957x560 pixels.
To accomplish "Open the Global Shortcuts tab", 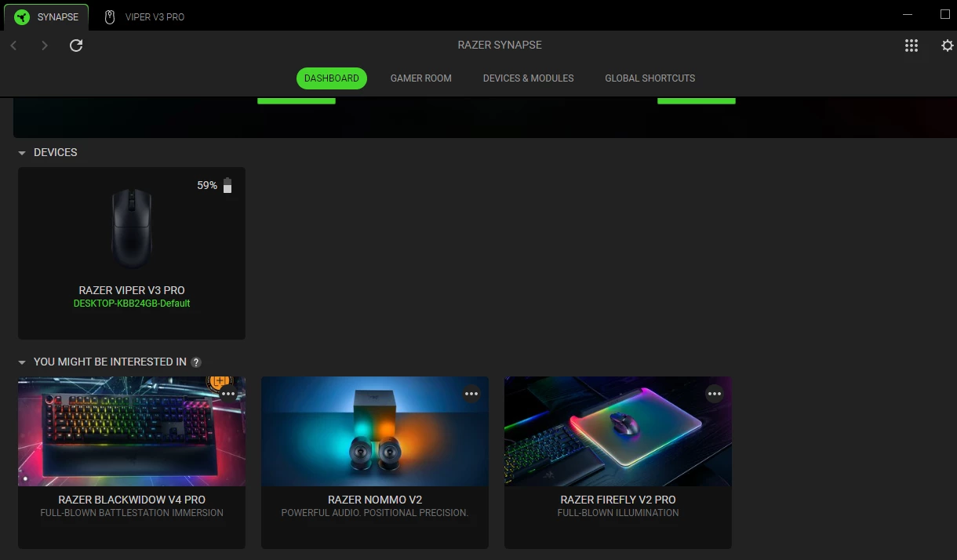I will (x=650, y=78).
